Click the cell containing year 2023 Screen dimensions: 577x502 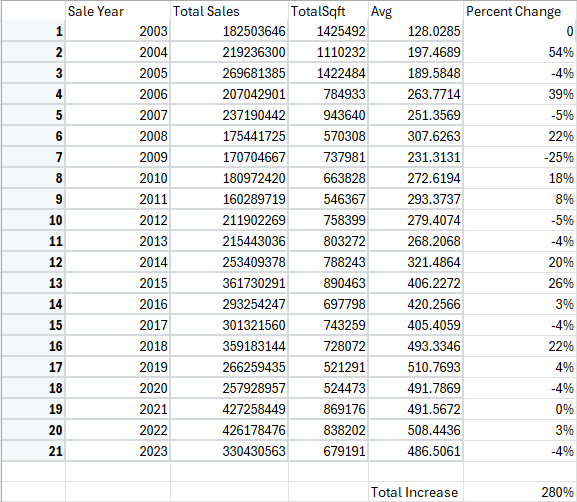118,451
